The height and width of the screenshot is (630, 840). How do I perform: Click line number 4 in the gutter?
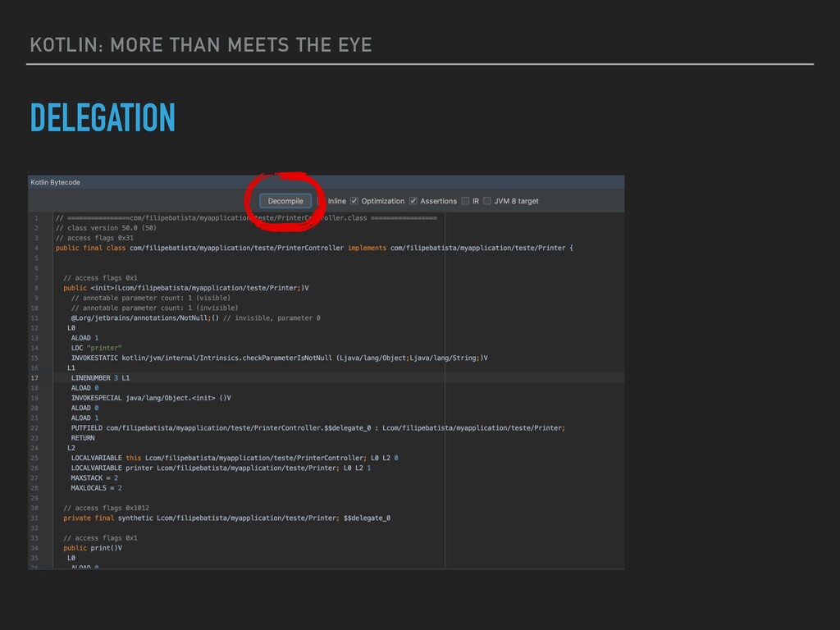(36, 248)
